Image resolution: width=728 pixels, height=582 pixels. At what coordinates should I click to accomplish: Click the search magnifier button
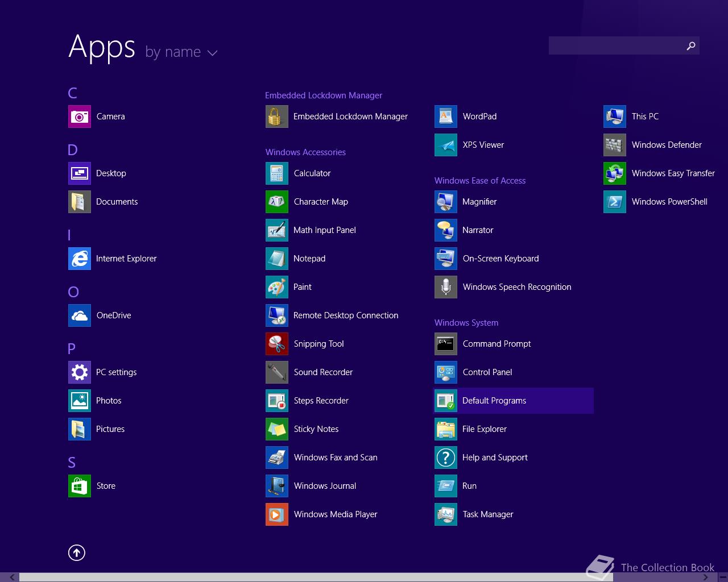[691, 46]
